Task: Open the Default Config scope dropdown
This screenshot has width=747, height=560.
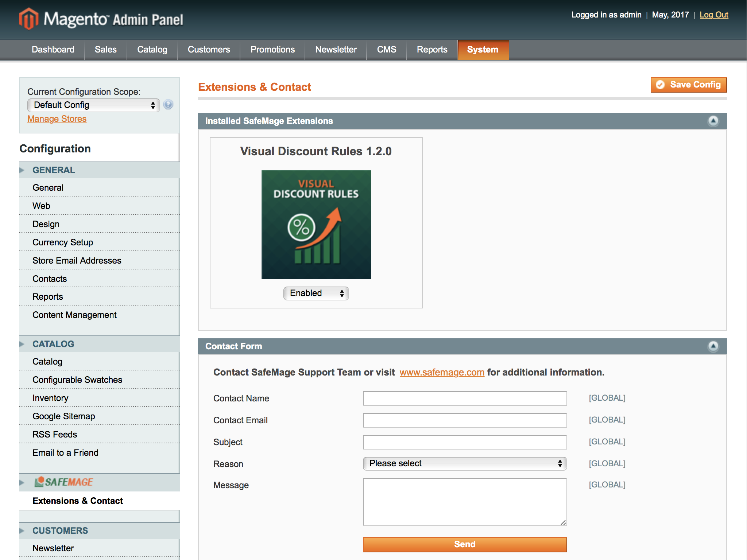Action: click(93, 105)
